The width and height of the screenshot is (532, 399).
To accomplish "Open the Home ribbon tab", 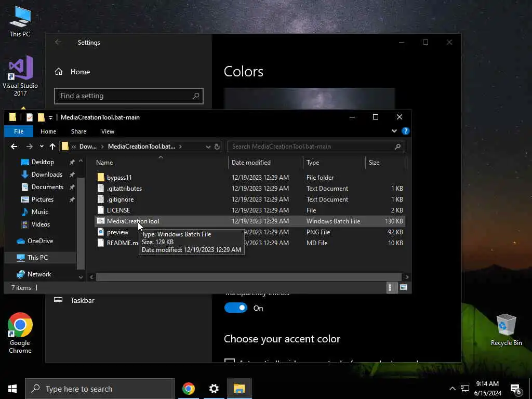I will click(x=48, y=131).
